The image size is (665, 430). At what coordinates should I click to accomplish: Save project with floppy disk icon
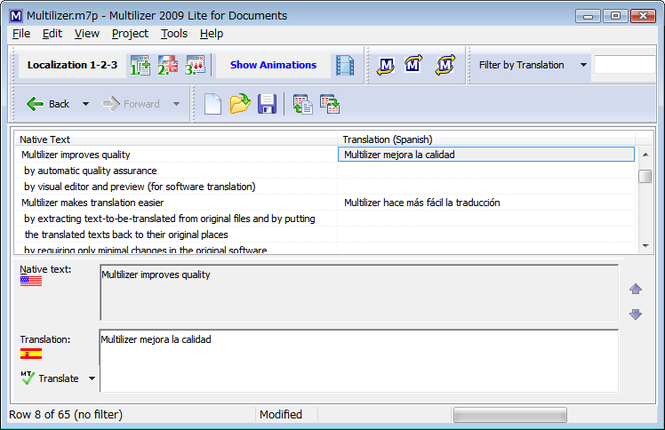(267, 104)
